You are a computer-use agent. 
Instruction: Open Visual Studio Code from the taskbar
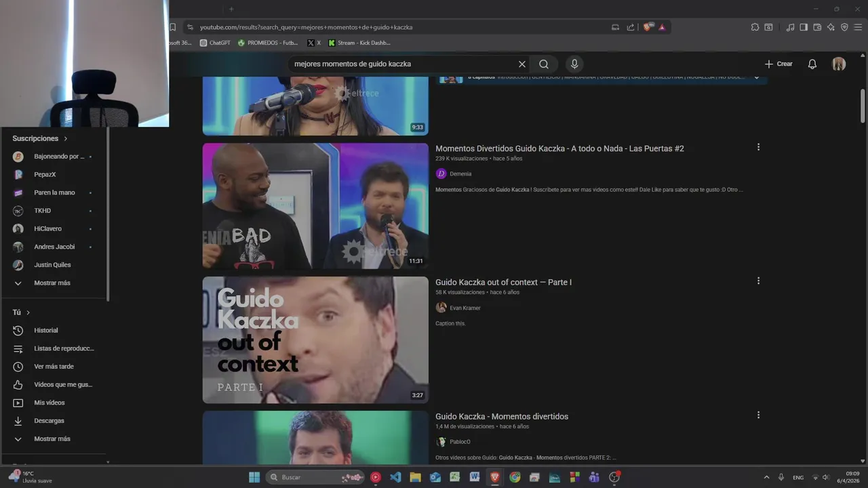[395, 477]
